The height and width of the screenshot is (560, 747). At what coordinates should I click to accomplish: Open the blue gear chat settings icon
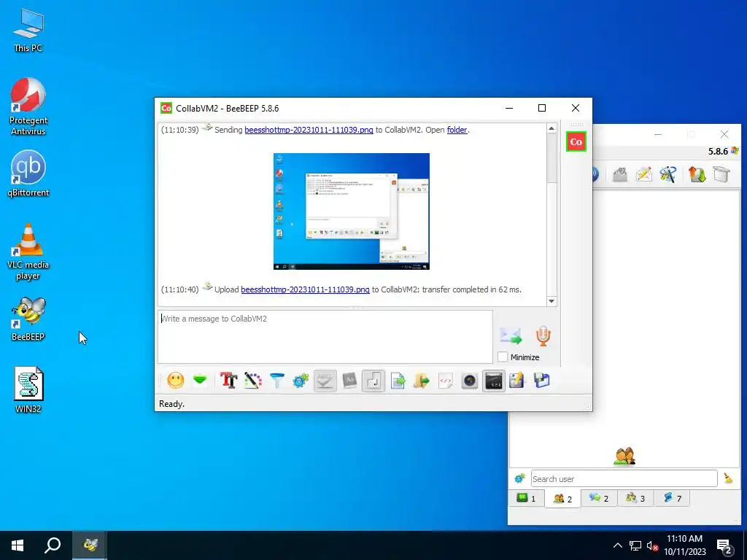click(x=301, y=381)
